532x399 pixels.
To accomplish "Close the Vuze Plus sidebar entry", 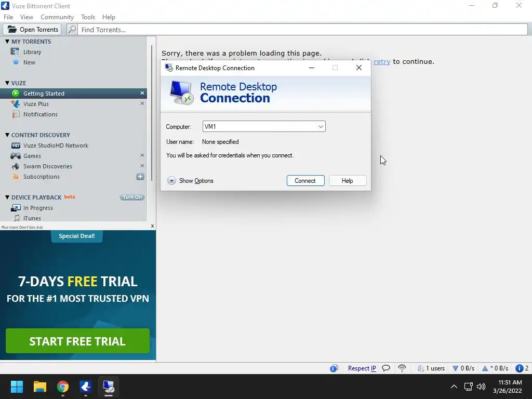I will tap(142, 103).
